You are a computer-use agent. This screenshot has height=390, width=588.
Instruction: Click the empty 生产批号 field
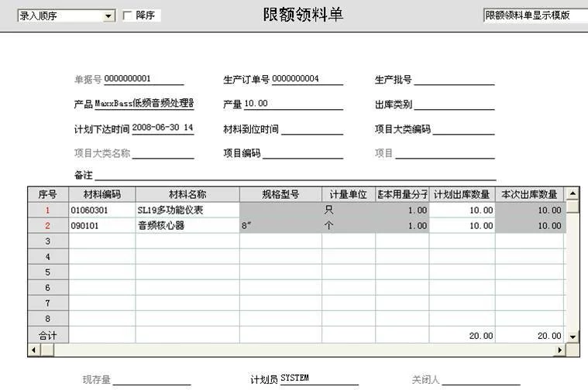point(454,80)
